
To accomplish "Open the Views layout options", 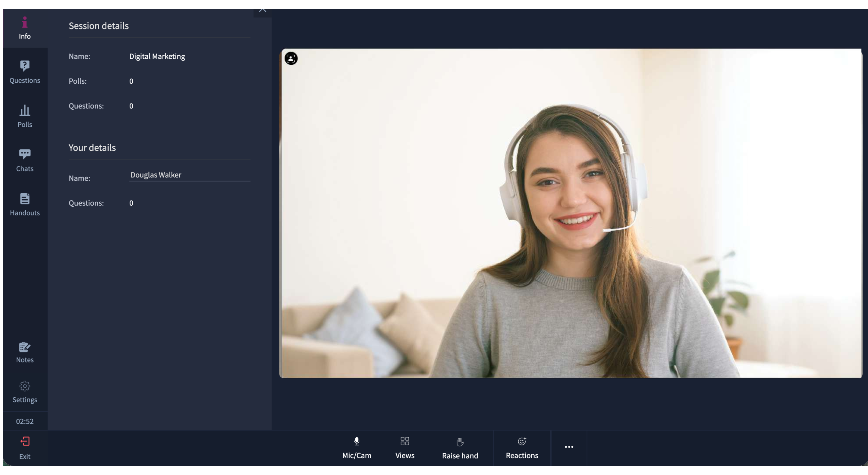I will (404, 447).
